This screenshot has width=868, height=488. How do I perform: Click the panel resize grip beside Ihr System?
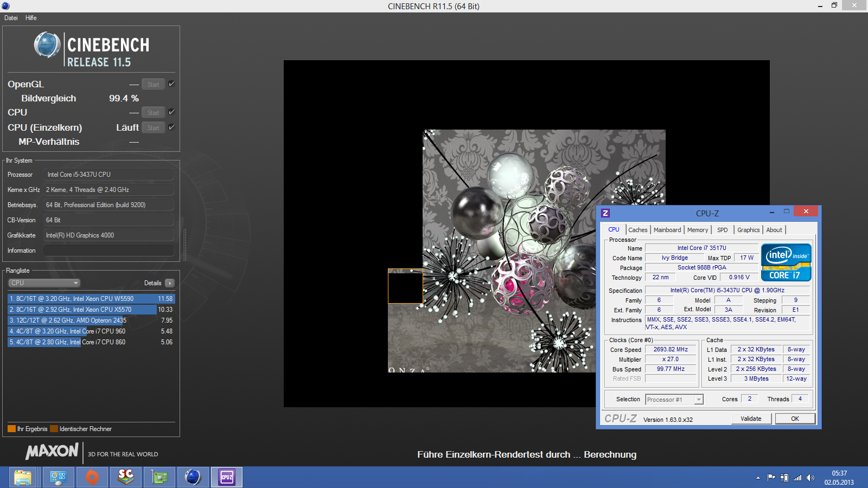184,245
